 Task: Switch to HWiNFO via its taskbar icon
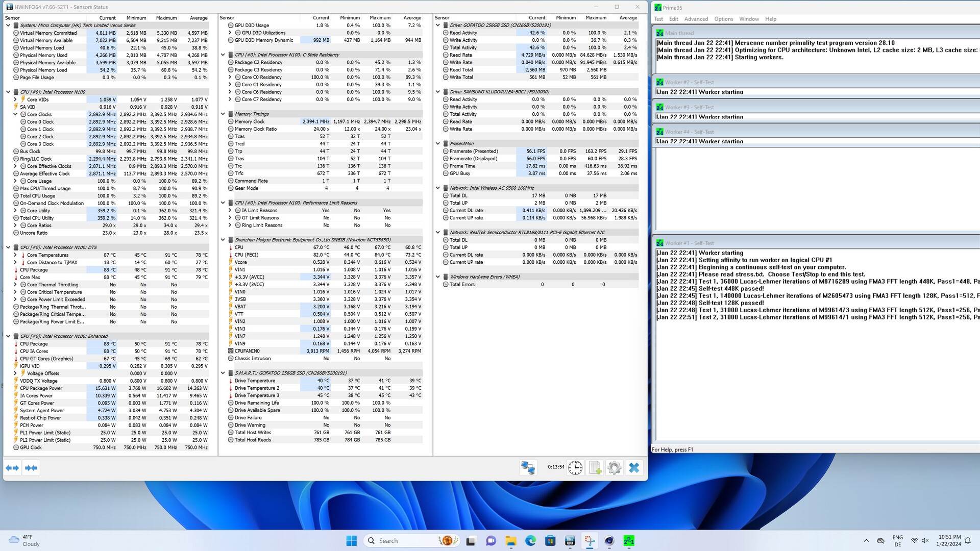click(570, 541)
